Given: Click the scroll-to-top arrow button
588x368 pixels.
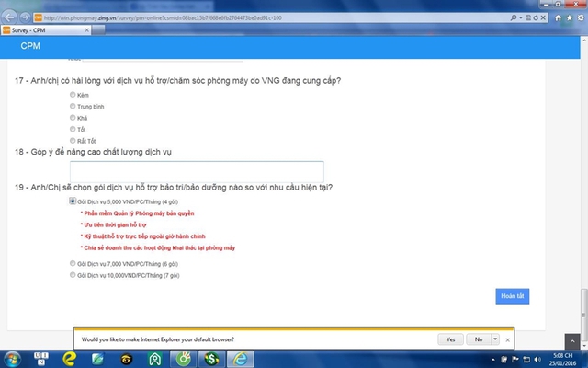Looking at the screenshot, I should point(572,341).
